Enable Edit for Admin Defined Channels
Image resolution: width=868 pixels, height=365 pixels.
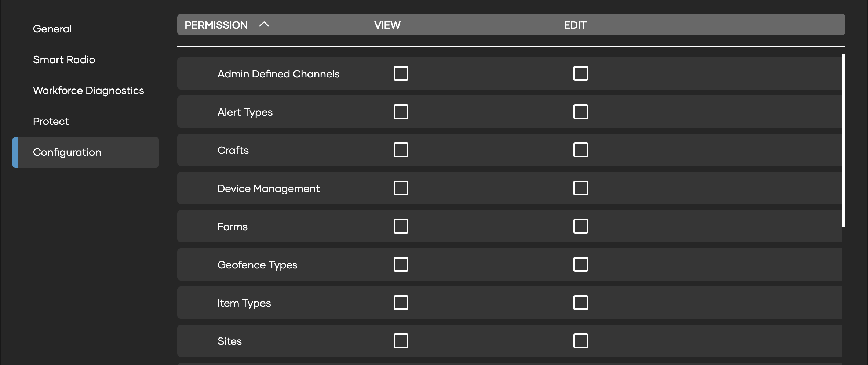pos(580,73)
